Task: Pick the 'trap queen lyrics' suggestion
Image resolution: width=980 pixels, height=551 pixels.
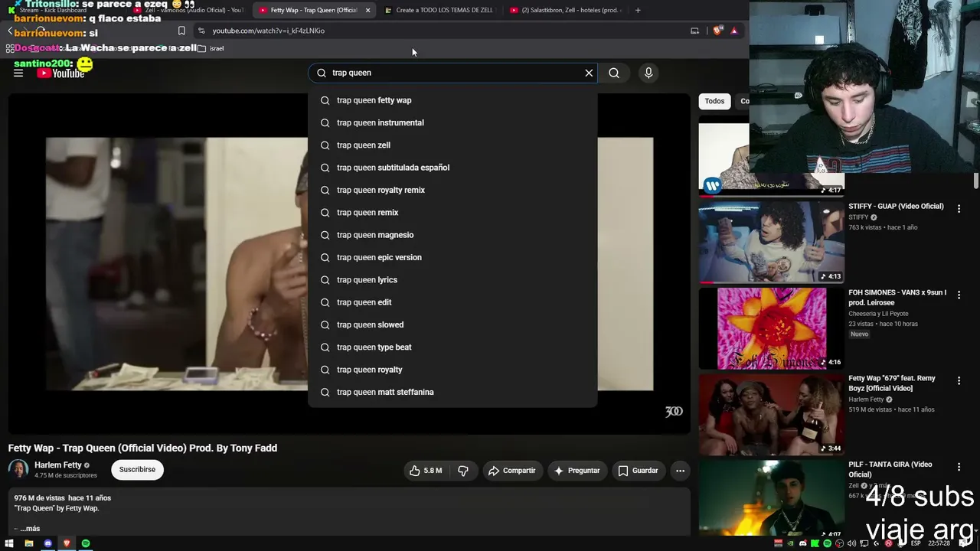Action: point(452,279)
